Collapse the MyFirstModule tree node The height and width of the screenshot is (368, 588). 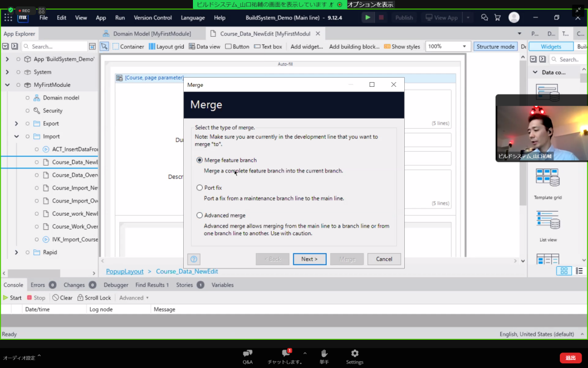tap(7, 85)
